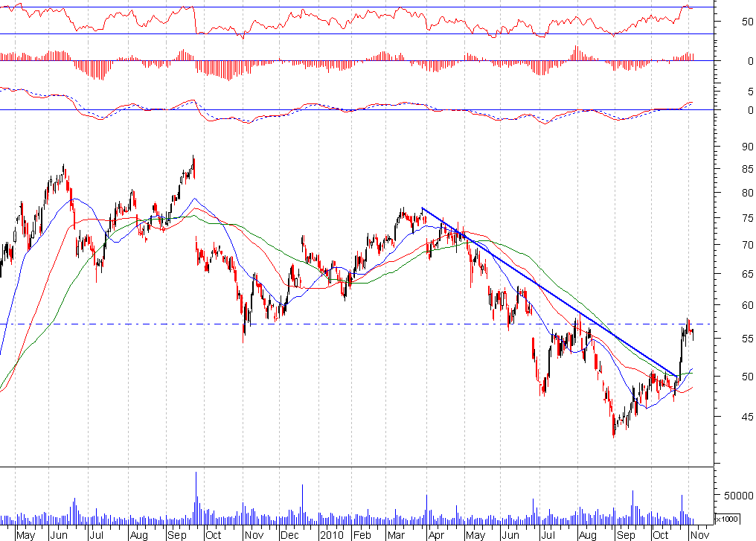Click the '2010' year label on time axis
The height and width of the screenshot is (541, 756).
[332, 535]
